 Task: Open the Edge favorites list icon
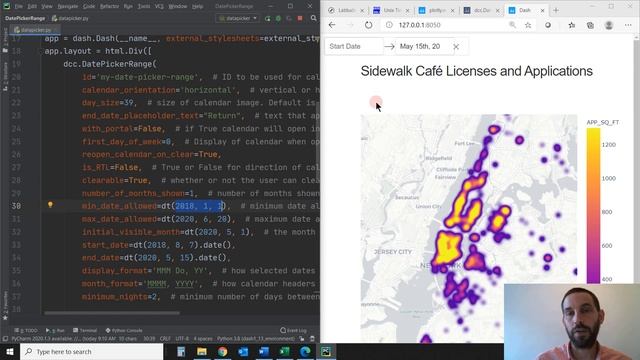click(571, 25)
